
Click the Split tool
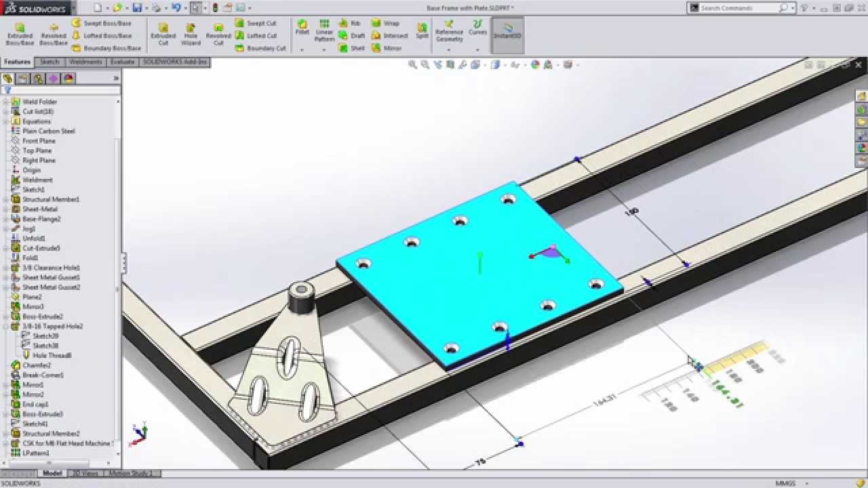coord(422,30)
